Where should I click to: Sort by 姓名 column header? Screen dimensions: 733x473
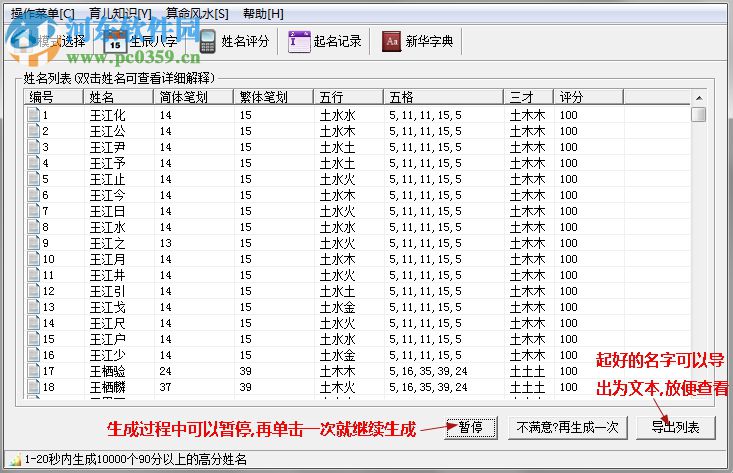tap(118, 97)
